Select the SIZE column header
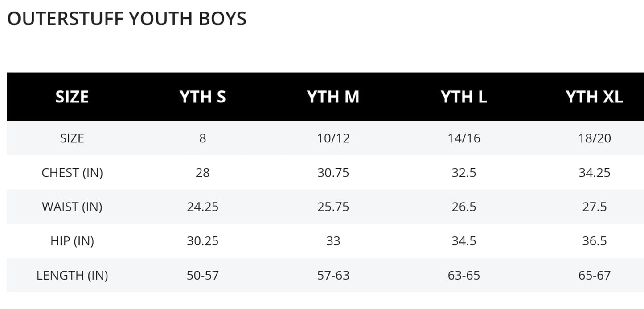 pos(72,97)
